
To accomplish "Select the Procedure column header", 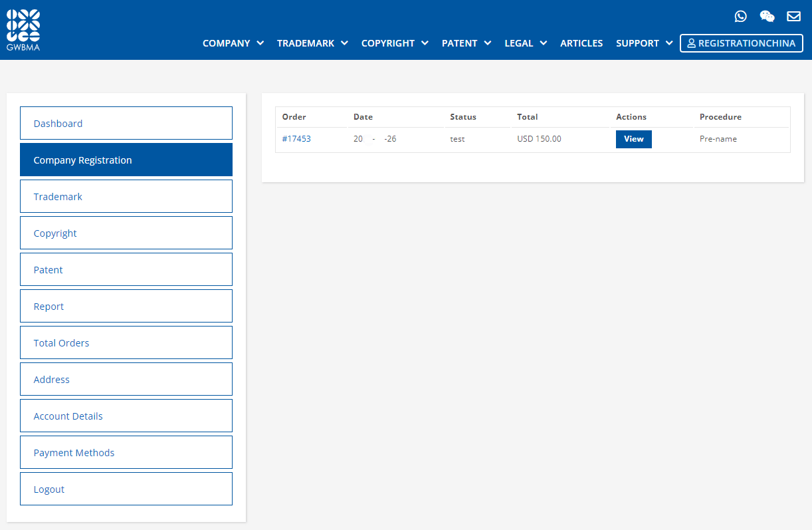I will coord(720,117).
